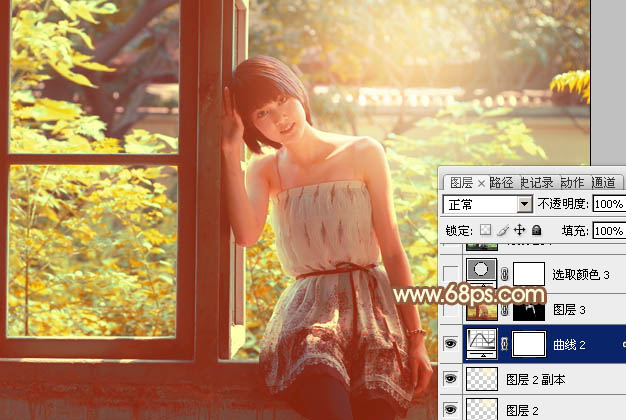626x420 pixels.
Task: Click the 填充 fill value field
Action: coord(607,230)
